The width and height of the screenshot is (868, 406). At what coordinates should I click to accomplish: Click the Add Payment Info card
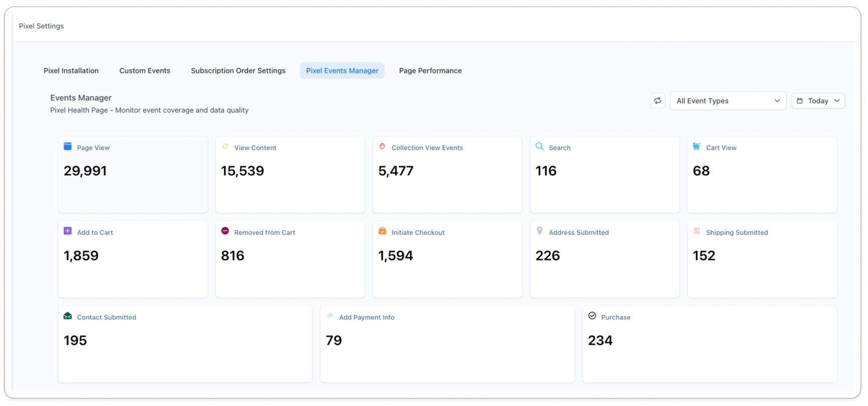pyautogui.click(x=447, y=344)
